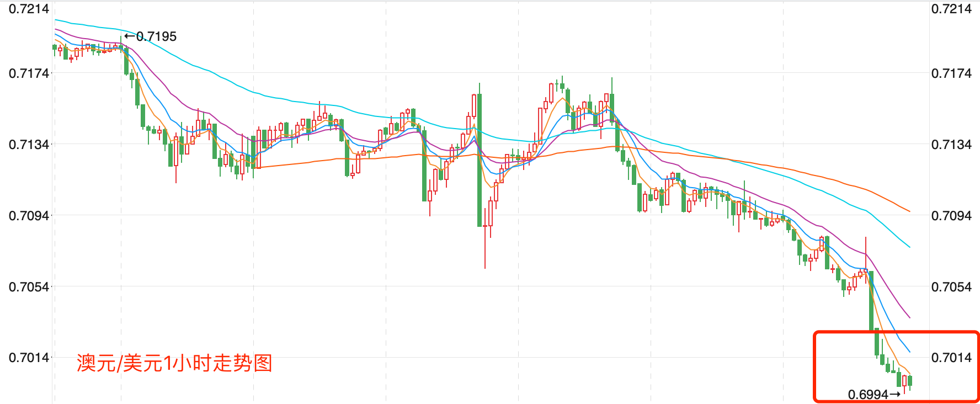Click the left axis 0.7014 label
980x404 pixels.
pos(29,358)
